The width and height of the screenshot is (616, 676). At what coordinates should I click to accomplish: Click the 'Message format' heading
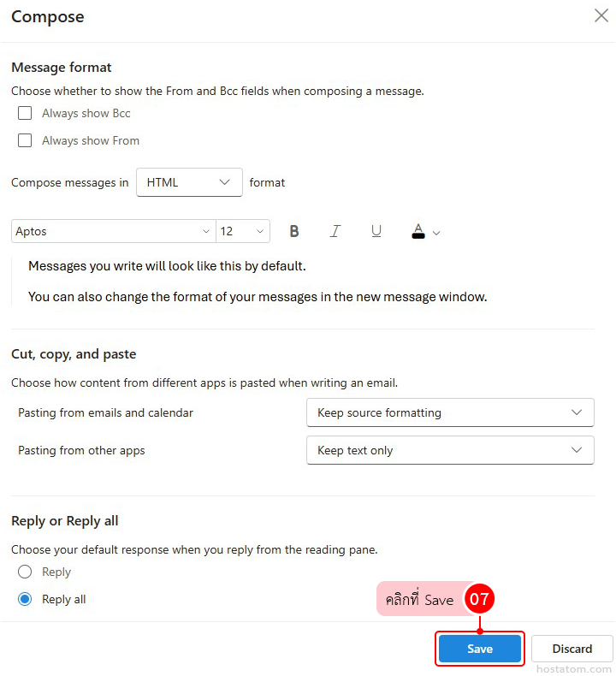coord(62,68)
